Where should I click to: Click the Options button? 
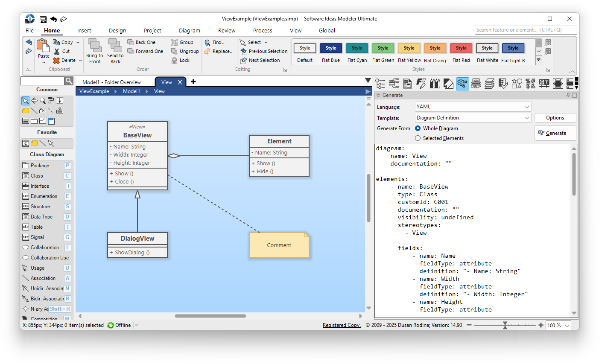(555, 118)
